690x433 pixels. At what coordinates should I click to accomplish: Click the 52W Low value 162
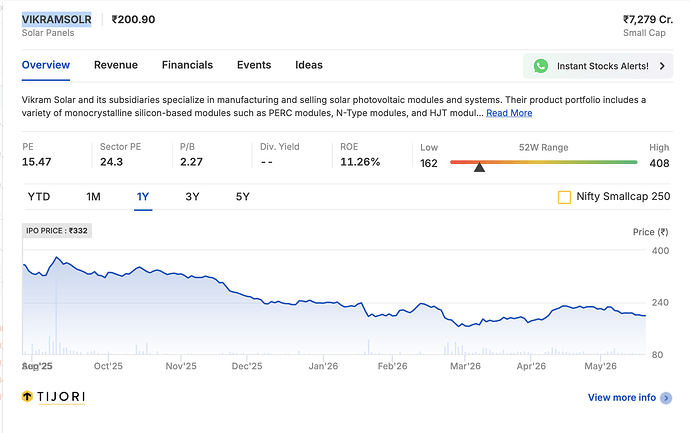[x=429, y=163]
